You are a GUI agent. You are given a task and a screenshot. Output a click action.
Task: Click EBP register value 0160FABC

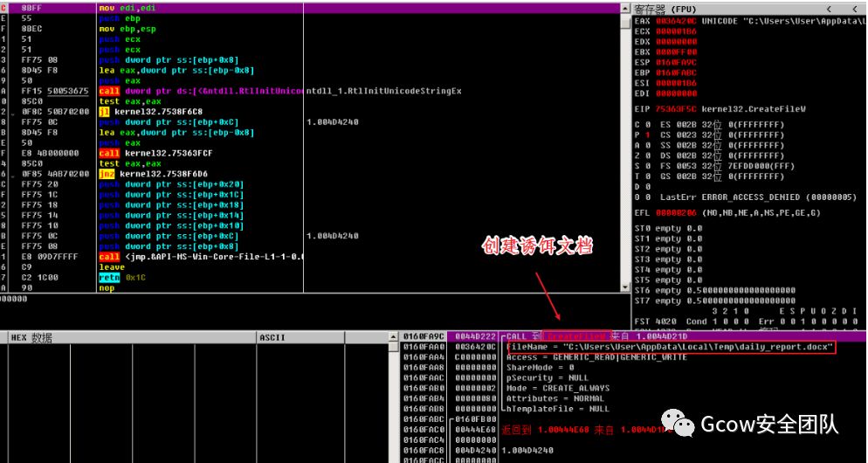[x=677, y=73]
